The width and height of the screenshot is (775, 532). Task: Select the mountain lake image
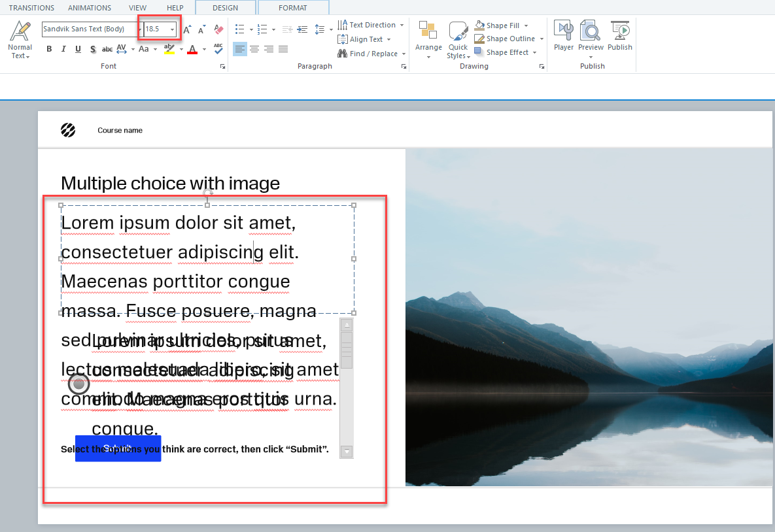[x=589, y=318]
